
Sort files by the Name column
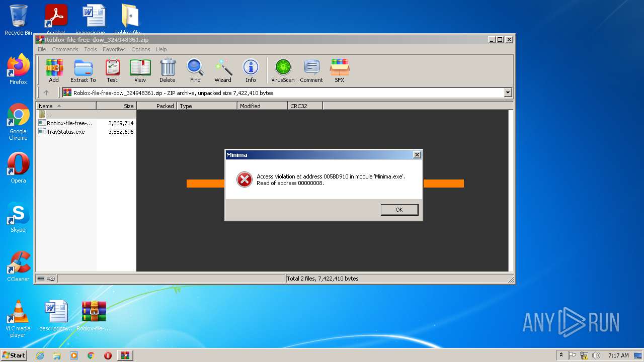(x=66, y=106)
